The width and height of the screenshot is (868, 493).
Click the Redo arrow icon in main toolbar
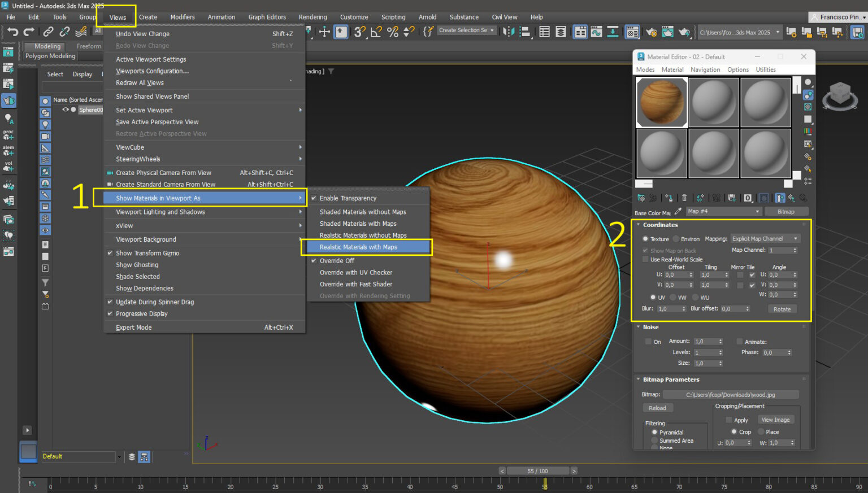29,32
